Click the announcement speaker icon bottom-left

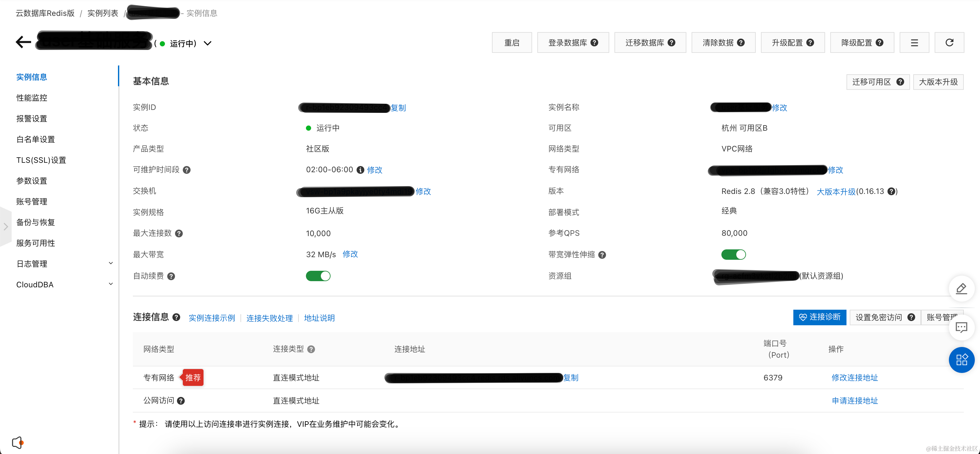pos(17,443)
